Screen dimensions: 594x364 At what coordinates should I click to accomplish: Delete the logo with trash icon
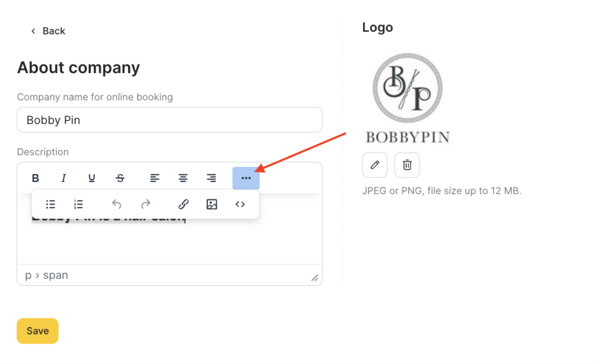[x=407, y=165]
